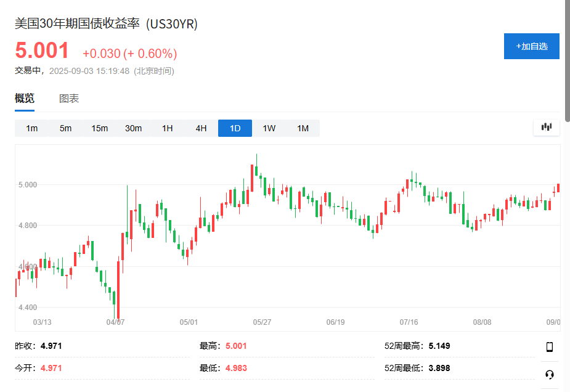Switch to 4H candles
Screen dimensions: 570x392
pos(201,128)
